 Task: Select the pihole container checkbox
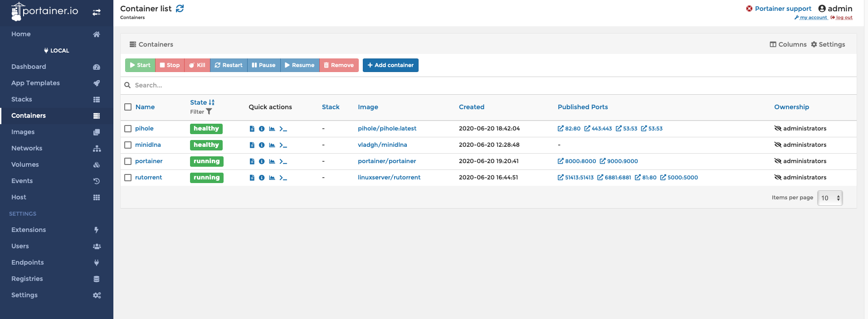pyautogui.click(x=128, y=129)
